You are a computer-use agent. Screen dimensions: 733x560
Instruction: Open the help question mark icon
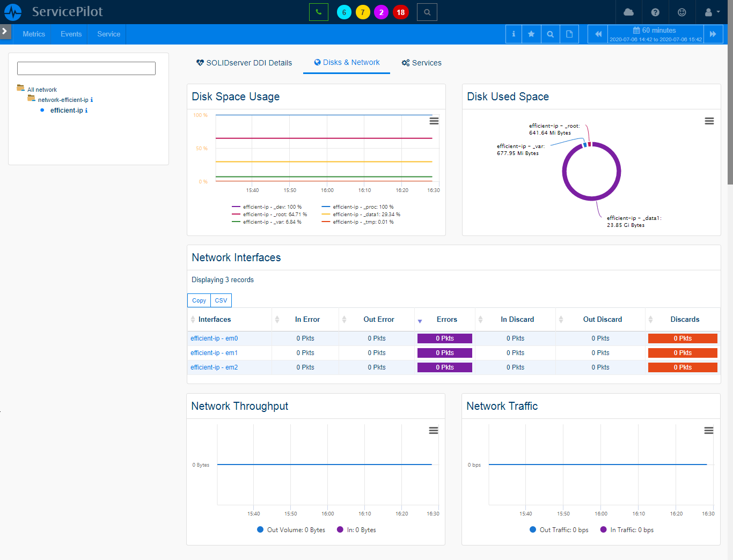(655, 12)
